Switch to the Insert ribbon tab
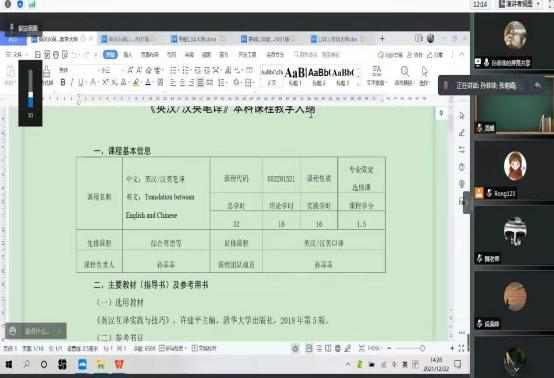 (x=128, y=54)
